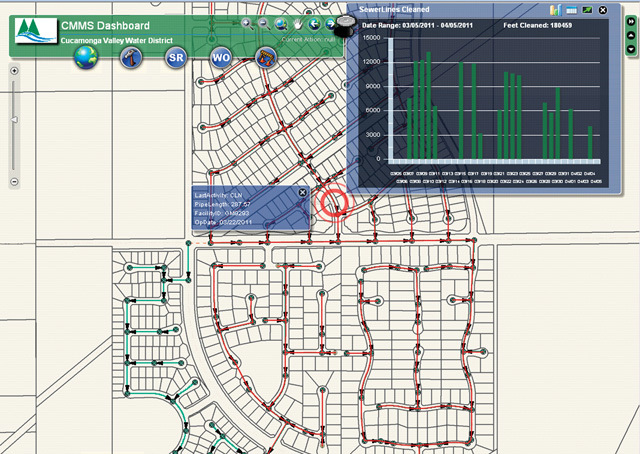Close the pipe info popup
Screen dimensions: 640x454
[x=303, y=192]
